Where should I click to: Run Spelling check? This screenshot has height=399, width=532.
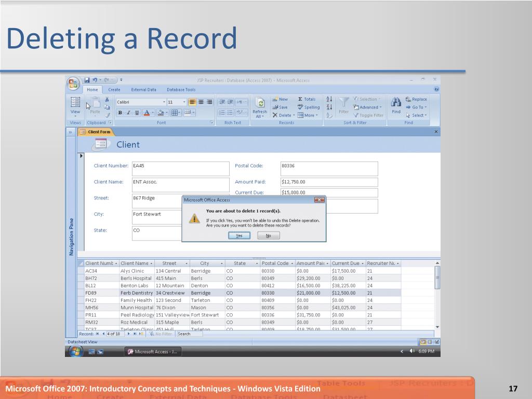pyautogui.click(x=309, y=107)
